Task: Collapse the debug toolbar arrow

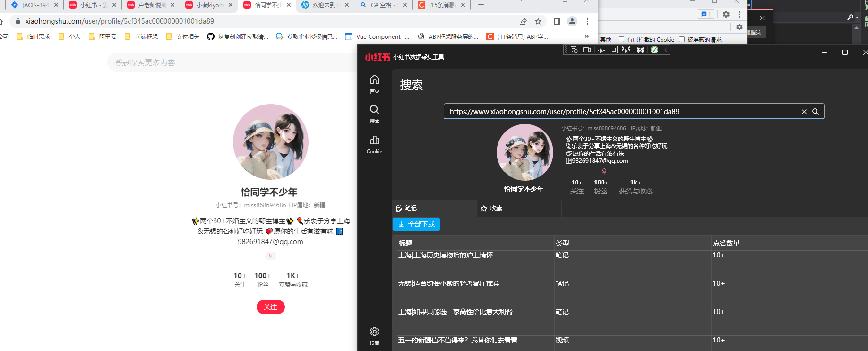Action: [x=666, y=50]
